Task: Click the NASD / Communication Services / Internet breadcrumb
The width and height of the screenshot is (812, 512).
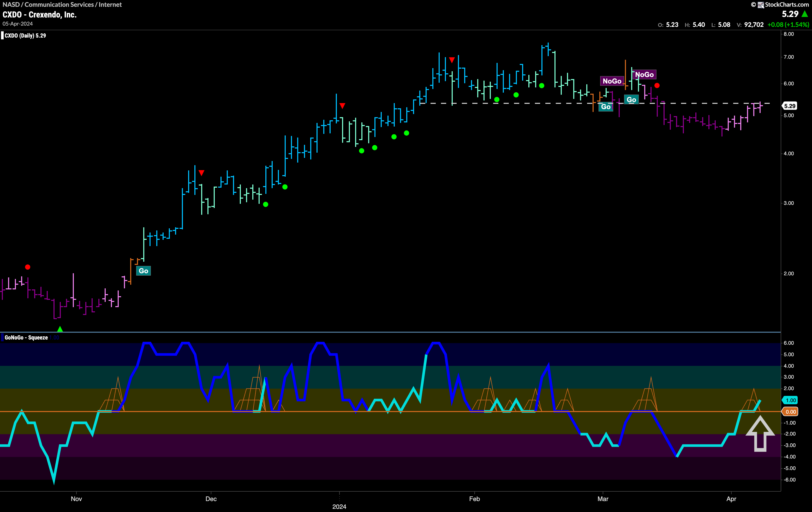Action: 62,4
